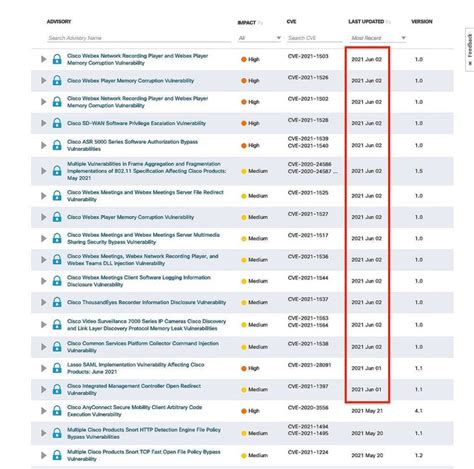Open Cisco Video Surveillance 7000 Series link
This screenshot has height=469, width=474.
tap(147, 325)
